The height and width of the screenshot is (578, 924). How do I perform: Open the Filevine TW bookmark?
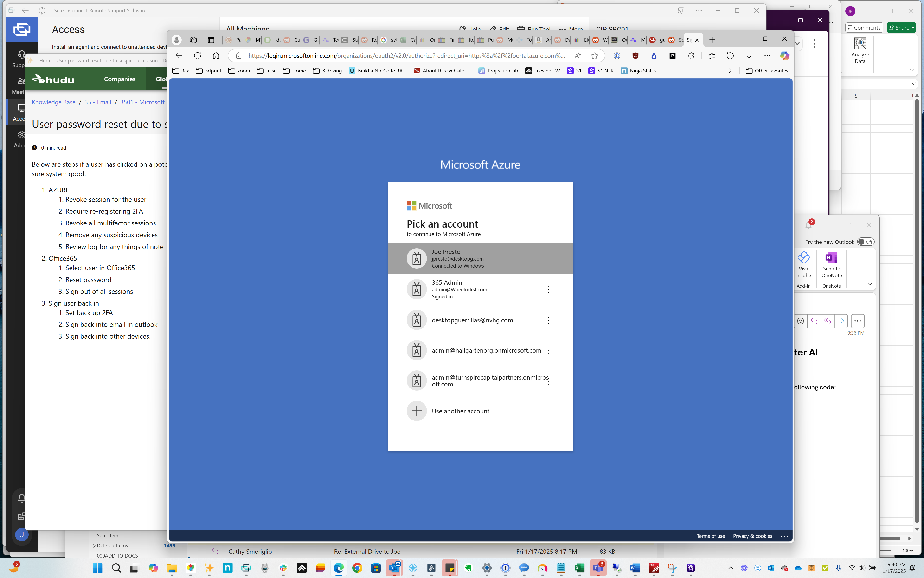tap(543, 71)
